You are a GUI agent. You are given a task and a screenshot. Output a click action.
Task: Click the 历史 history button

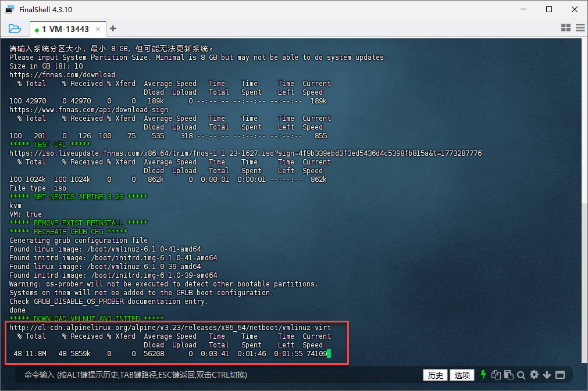[435, 375]
